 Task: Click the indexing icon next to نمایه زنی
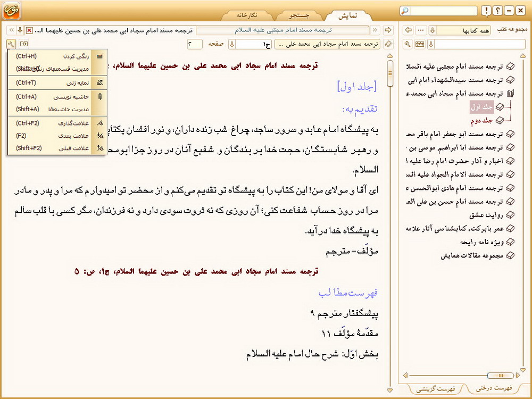click(x=99, y=82)
